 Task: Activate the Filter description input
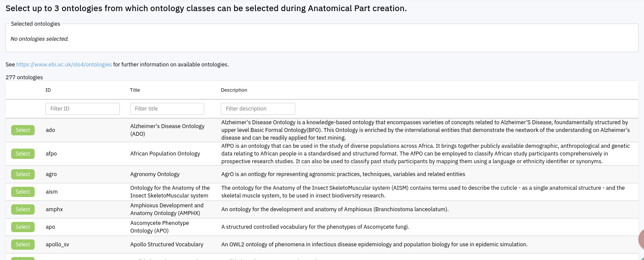click(258, 109)
